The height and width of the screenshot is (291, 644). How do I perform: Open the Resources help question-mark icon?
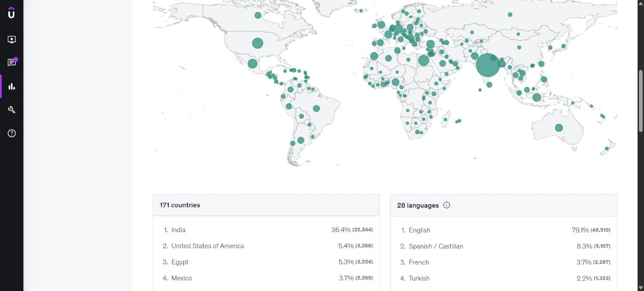click(x=12, y=133)
